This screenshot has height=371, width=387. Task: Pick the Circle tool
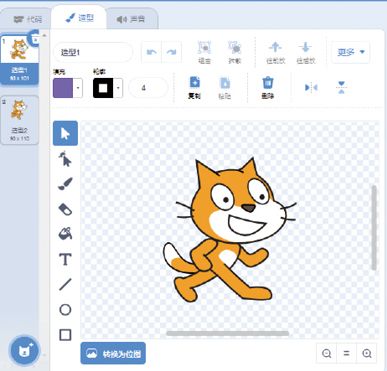pos(65,310)
